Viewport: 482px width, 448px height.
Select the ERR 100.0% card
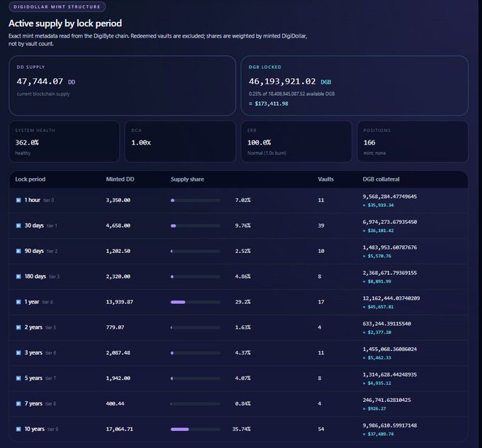point(296,142)
